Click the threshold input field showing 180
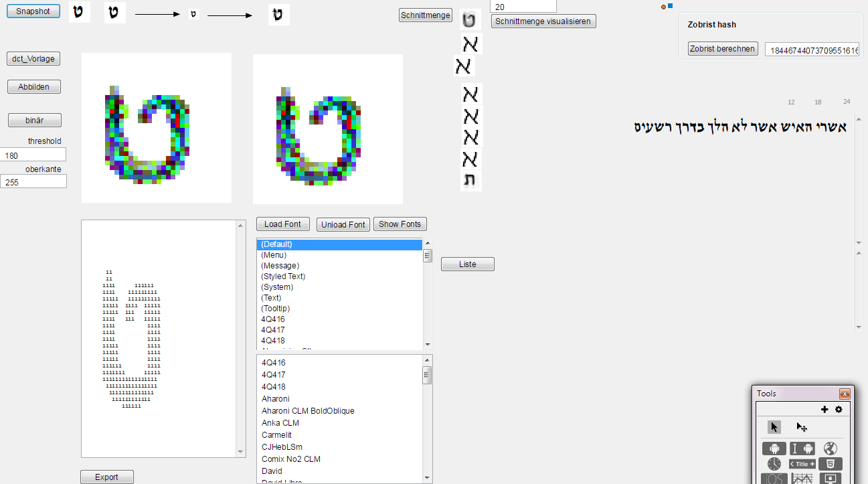 point(34,155)
